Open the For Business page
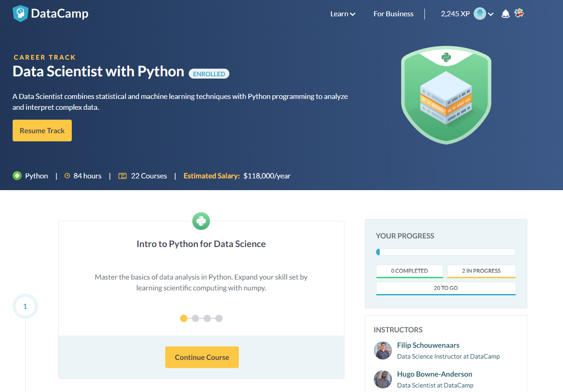 point(393,14)
